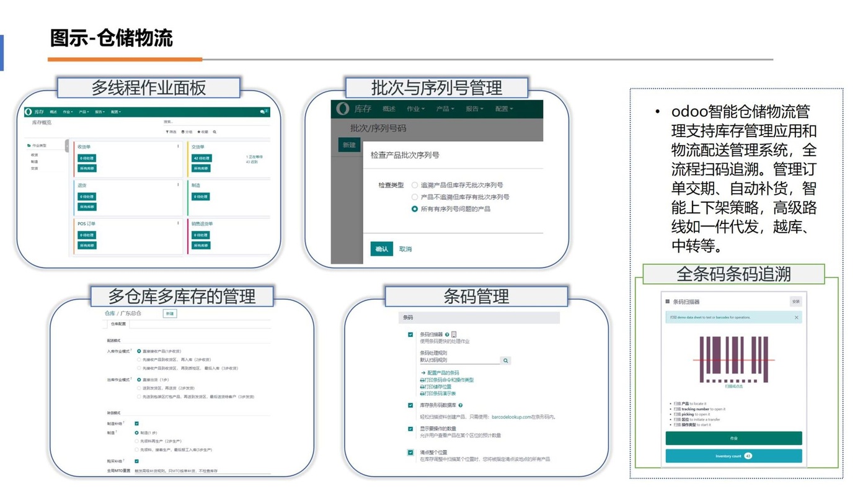Select 直接出货（1步）radio option

138,380
